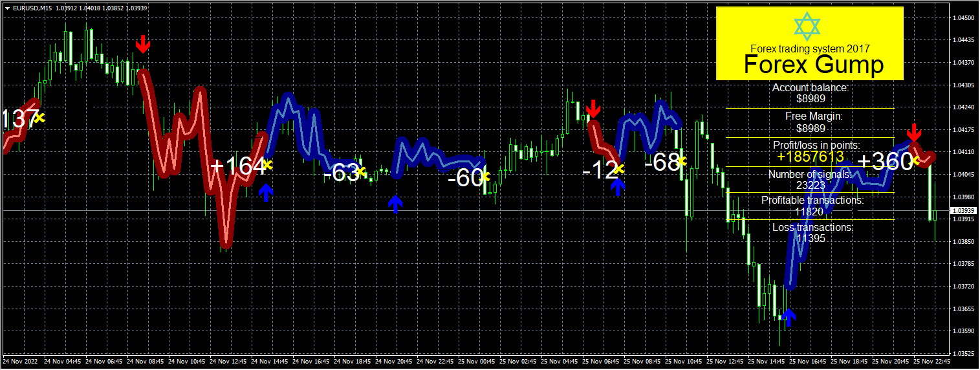Click the -68 loss label
The image size is (980, 370).
click(x=662, y=162)
